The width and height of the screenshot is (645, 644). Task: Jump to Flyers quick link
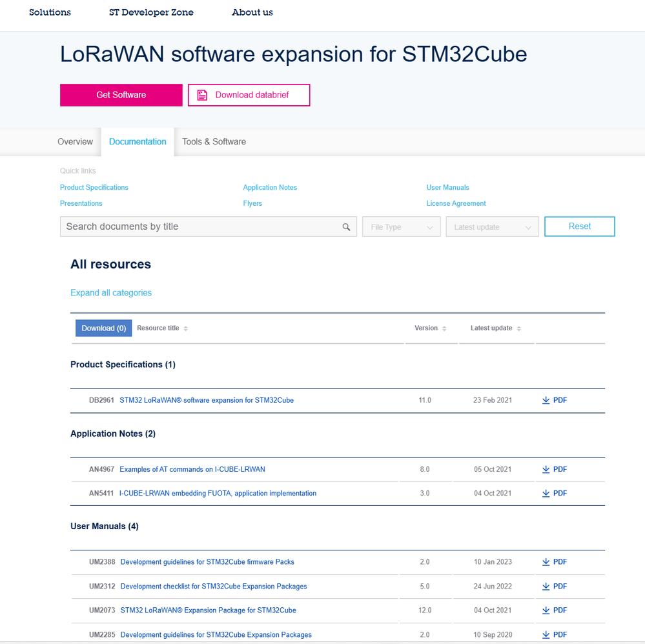(252, 203)
